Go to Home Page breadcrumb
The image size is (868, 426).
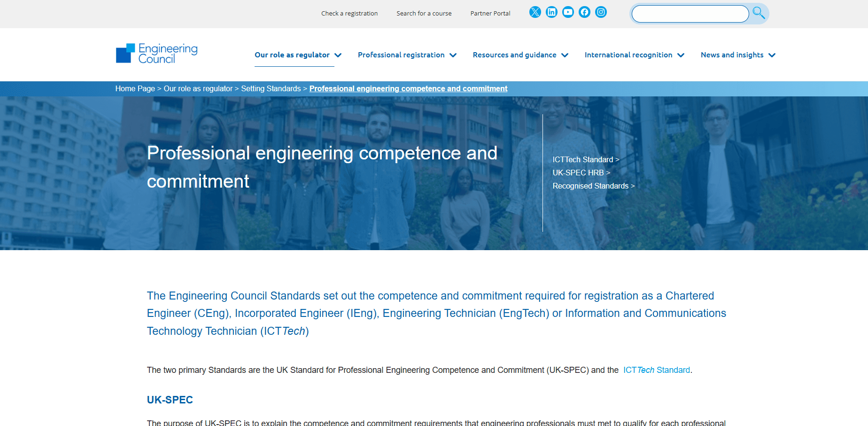click(x=135, y=88)
